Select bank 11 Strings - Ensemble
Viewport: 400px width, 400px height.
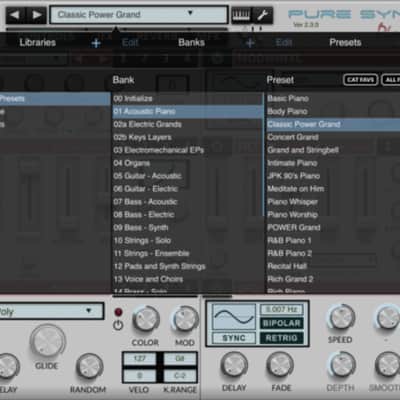tap(188, 254)
